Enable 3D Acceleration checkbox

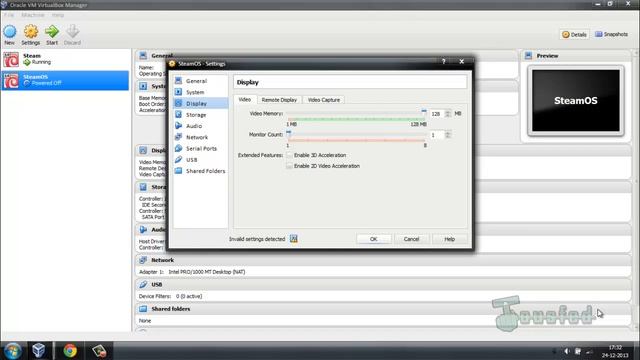[289, 155]
